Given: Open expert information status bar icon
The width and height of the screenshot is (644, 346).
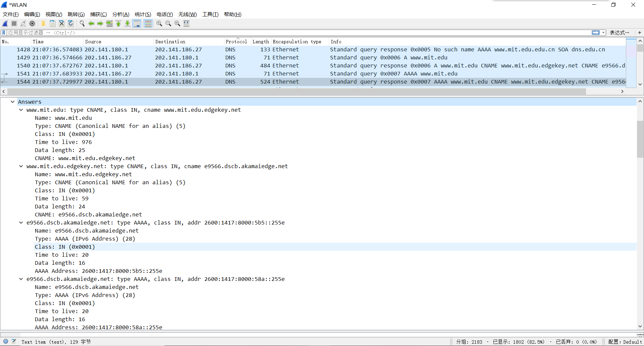Looking at the screenshot, I should coord(6,341).
